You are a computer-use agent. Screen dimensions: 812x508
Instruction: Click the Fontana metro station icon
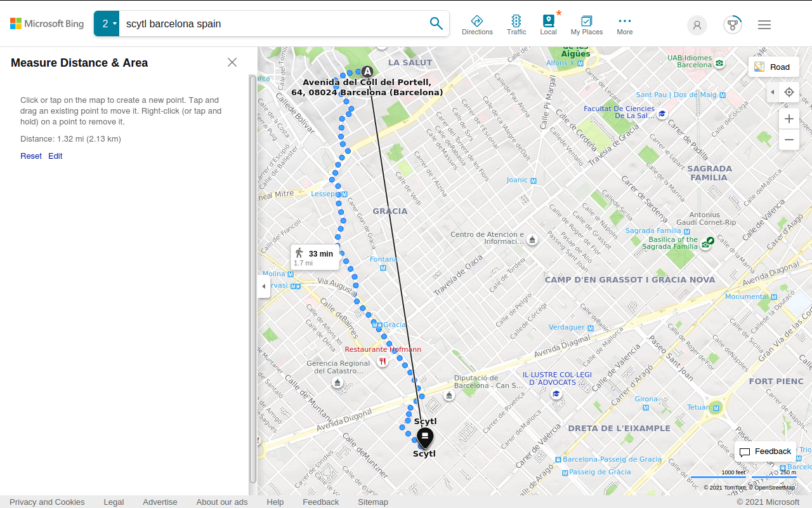(x=383, y=268)
